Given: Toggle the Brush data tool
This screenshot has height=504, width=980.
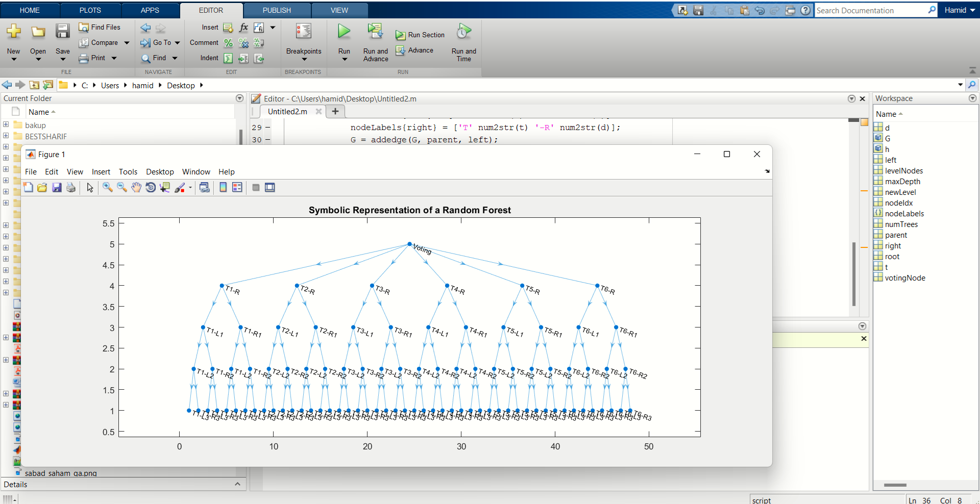Looking at the screenshot, I should tap(180, 188).
